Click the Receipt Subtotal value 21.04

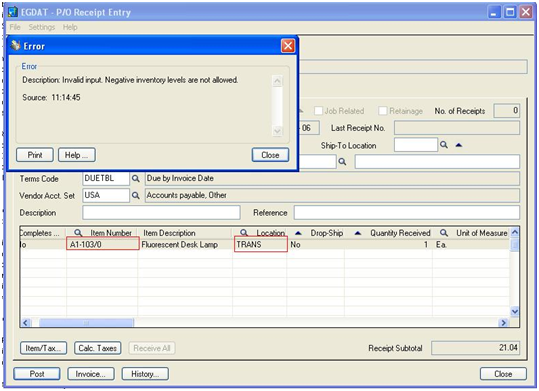tap(476, 348)
